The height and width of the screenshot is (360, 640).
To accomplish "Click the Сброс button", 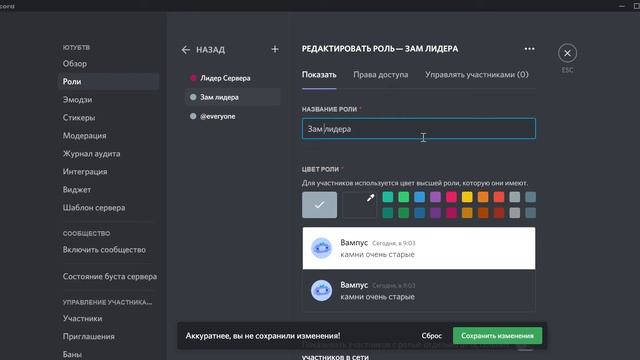I will click(431, 336).
